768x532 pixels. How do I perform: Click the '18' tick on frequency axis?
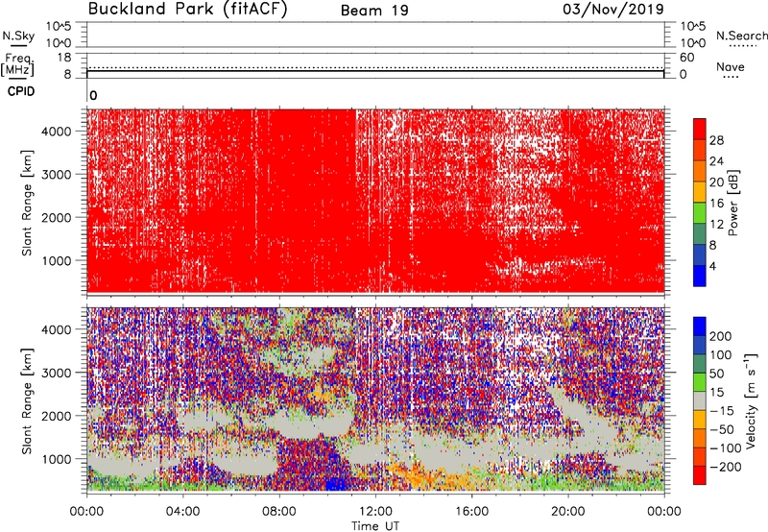click(x=64, y=58)
